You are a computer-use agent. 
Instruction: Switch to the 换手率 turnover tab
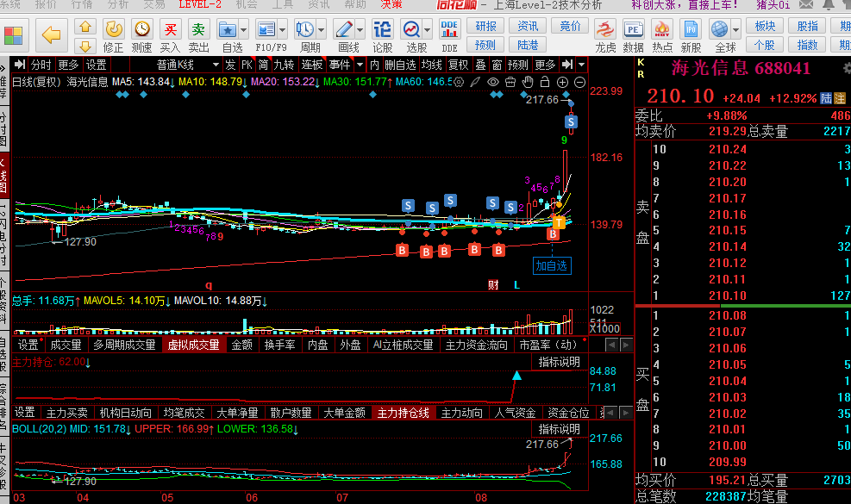(279, 345)
